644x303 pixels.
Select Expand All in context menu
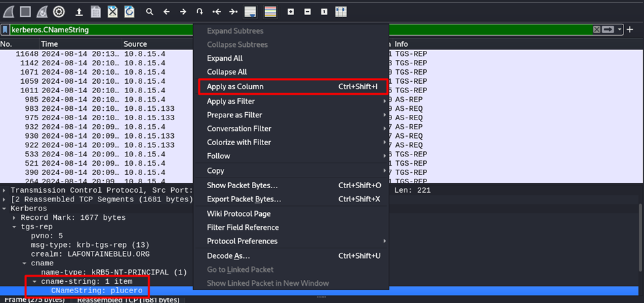291,58
